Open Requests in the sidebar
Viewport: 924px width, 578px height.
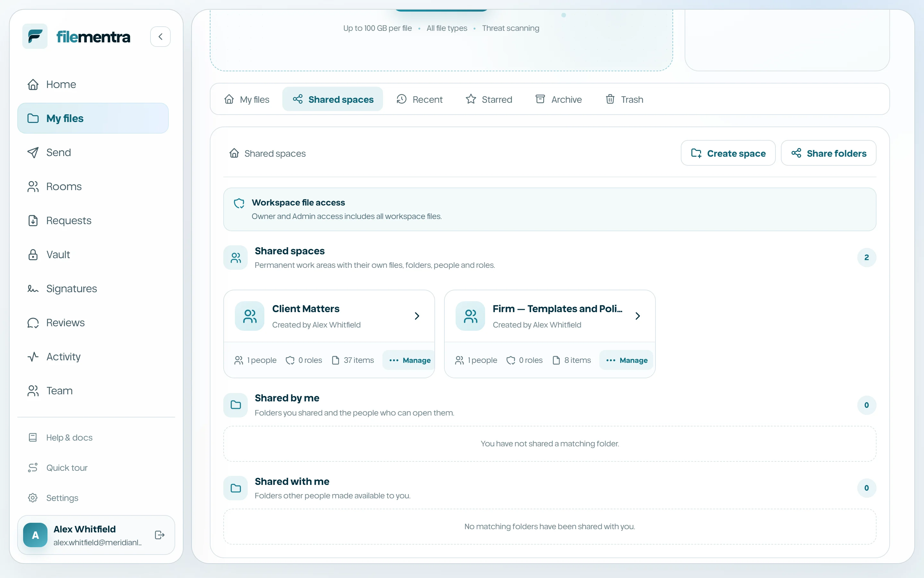[x=93, y=220]
